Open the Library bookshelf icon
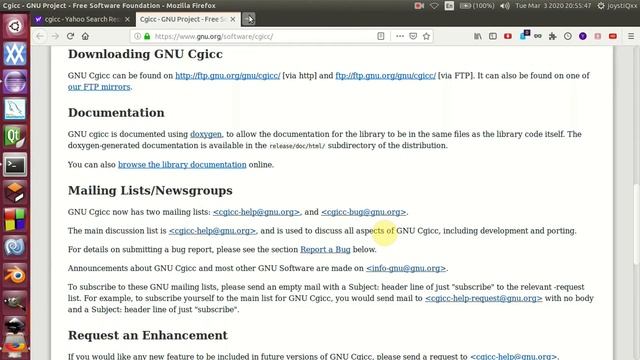Viewport: 640px width, 360px height. pos(478,36)
